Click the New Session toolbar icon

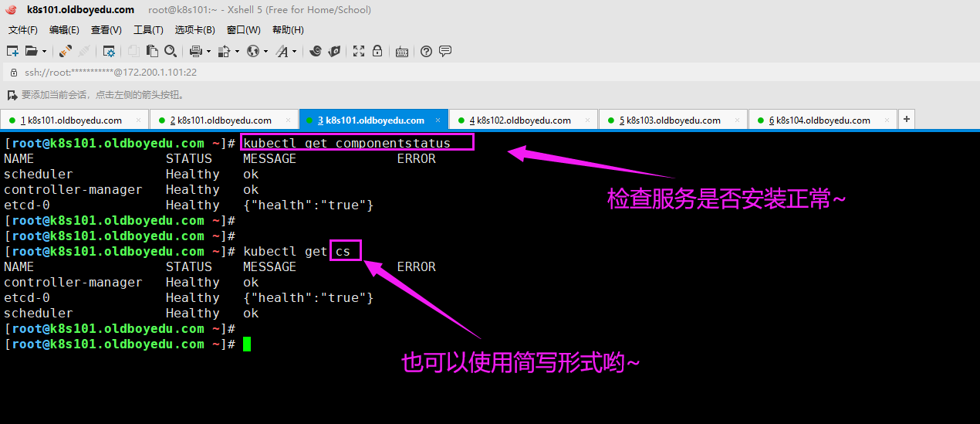(12, 51)
